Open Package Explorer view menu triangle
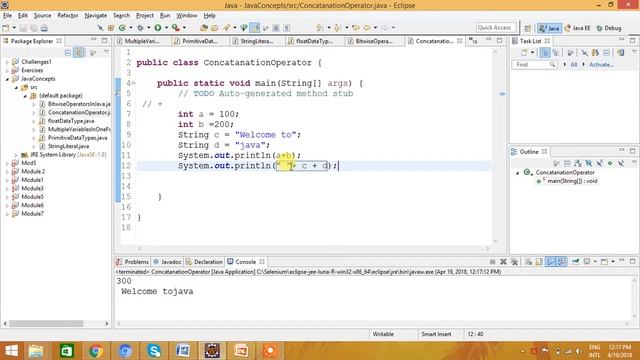The width and height of the screenshot is (640, 360). click(x=106, y=52)
